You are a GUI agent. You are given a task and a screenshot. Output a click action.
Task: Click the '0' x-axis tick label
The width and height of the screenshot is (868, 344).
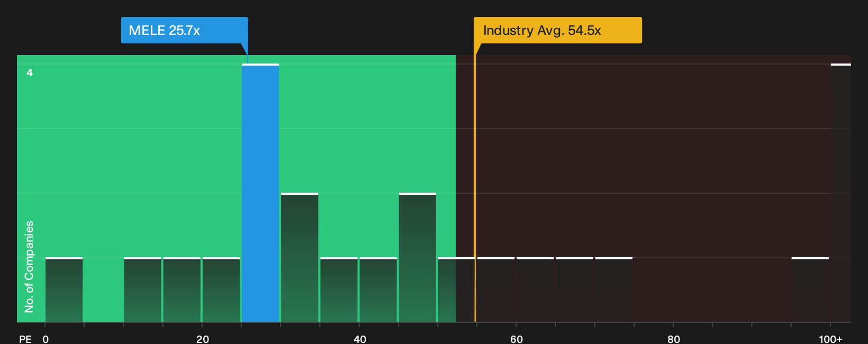46,339
